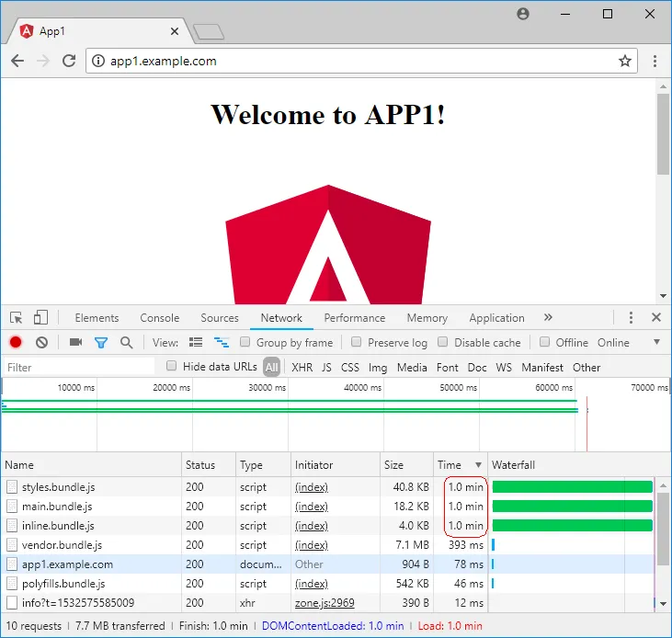Filter requests by Img
Screen dimensions: 672x638
[x=378, y=368]
